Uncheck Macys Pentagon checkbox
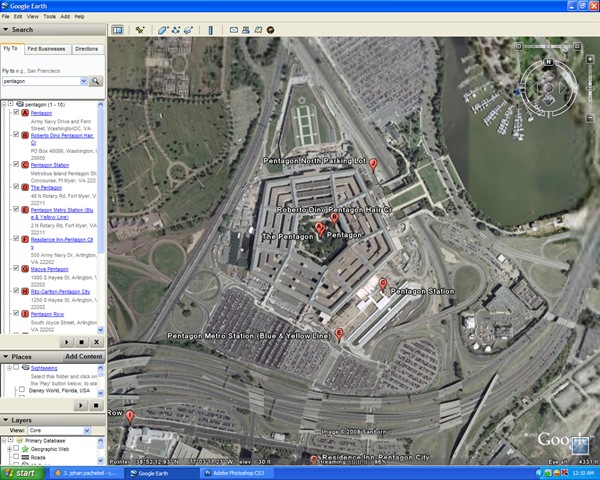Screen dimensions: 600x480 point(16,268)
